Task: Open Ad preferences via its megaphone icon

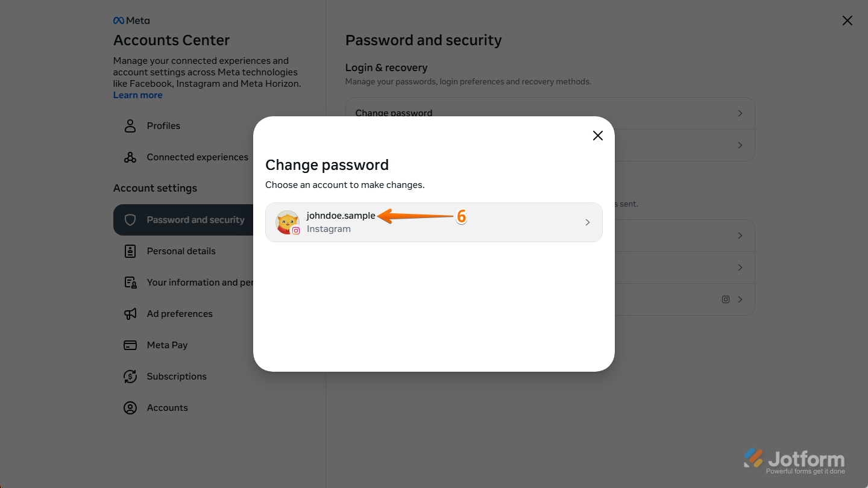Action: [130, 313]
